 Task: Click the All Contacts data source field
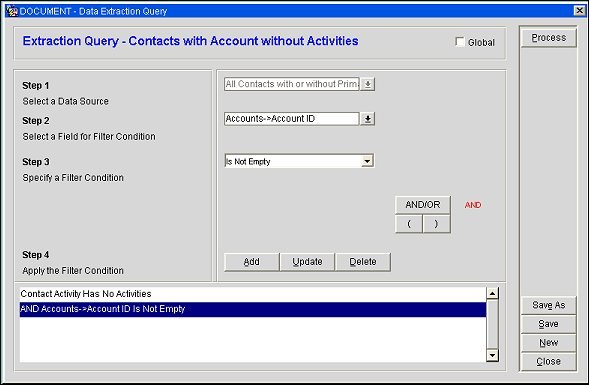click(x=291, y=84)
